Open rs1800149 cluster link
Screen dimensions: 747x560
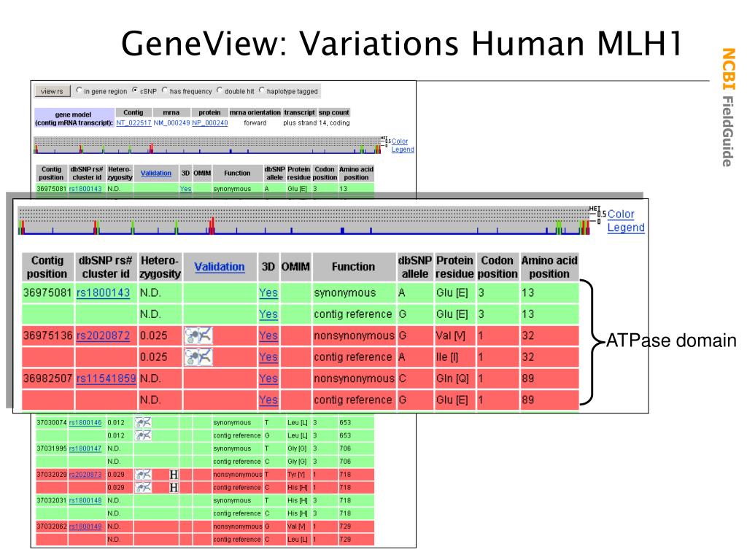85,526
